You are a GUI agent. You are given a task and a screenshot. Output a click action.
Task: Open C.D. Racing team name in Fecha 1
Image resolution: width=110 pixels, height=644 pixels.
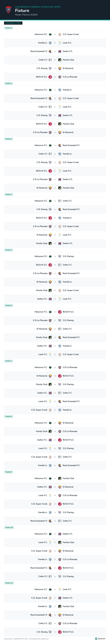coord(42,68)
